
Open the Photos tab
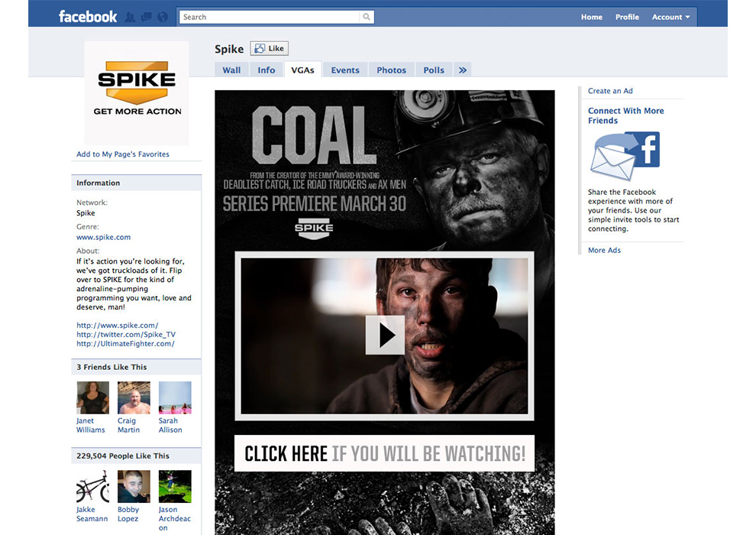[392, 70]
